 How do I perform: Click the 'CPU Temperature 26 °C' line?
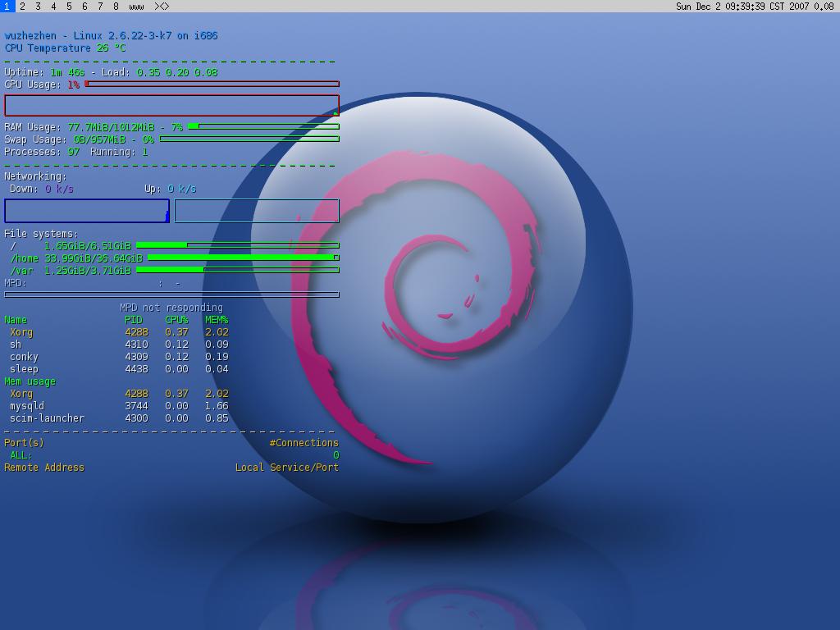pos(66,48)
